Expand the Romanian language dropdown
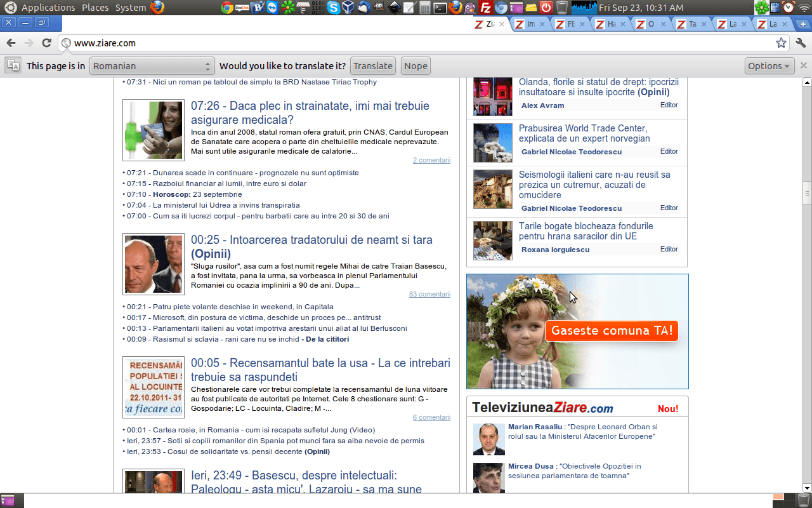Screen dimensions: 812x508 point(152,66)
